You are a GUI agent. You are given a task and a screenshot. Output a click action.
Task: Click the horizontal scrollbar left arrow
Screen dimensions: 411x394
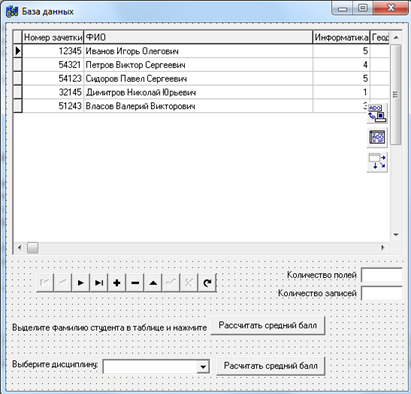(x=20, y=248)
